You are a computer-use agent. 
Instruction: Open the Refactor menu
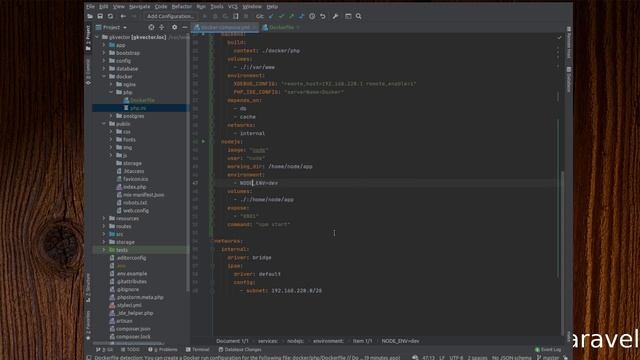[x=182, y=7]
